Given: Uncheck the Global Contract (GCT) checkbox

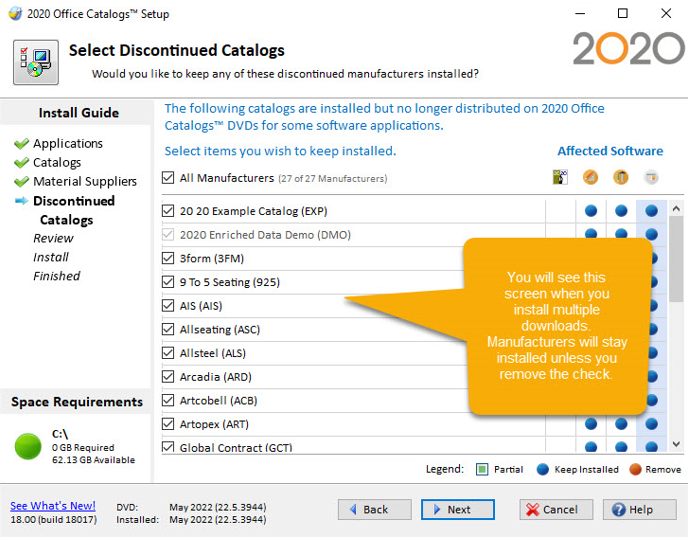Looking at the screenshot, I should 168,447.
